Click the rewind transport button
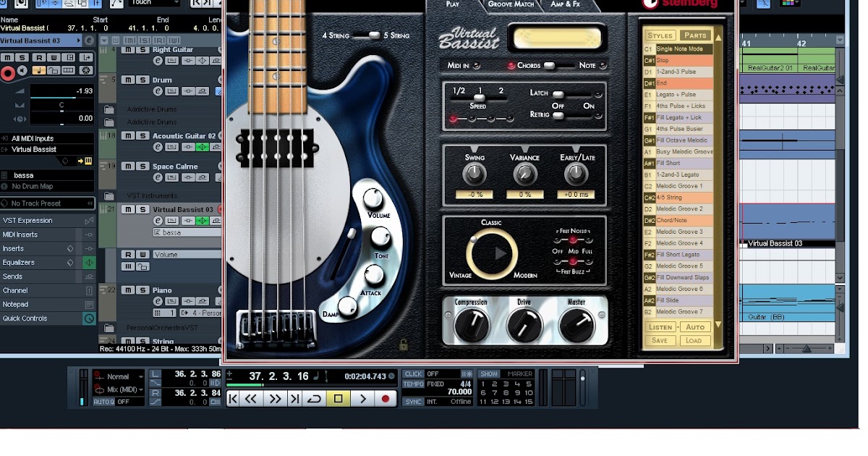This screenshot has height=456, width=868. (252, 398)
